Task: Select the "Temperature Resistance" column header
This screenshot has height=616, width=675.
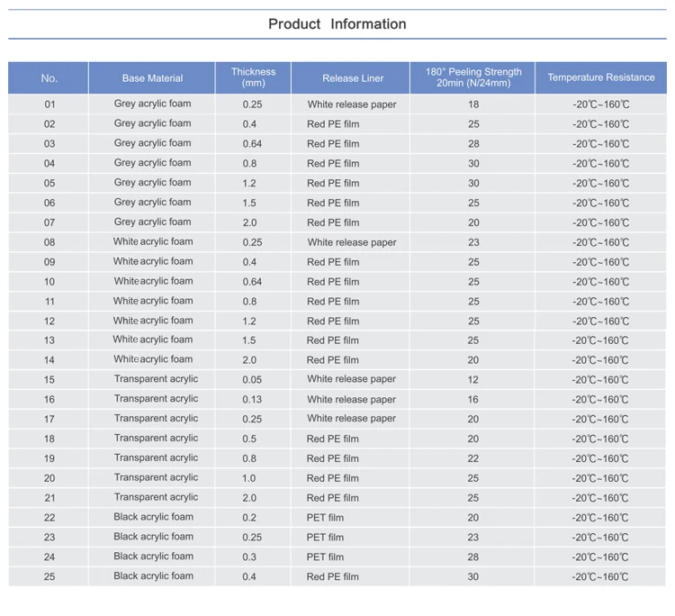Action: click(x=601, y=77)
